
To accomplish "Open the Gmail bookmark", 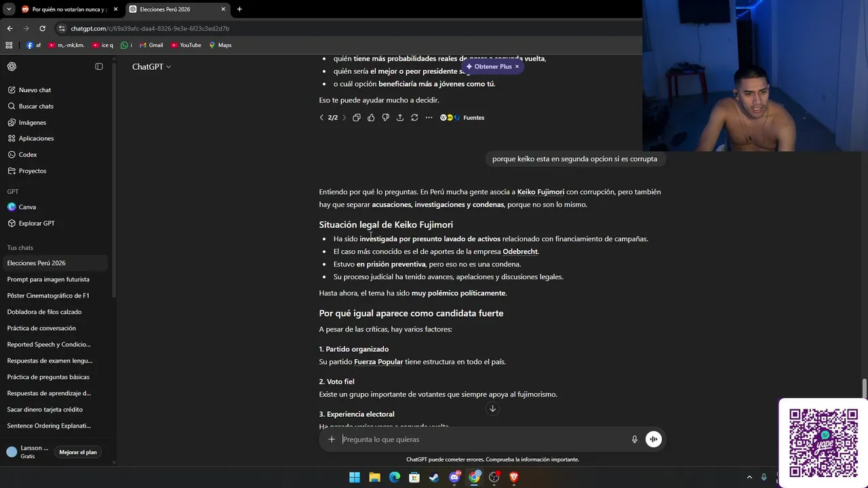I will tap(151, 45).
